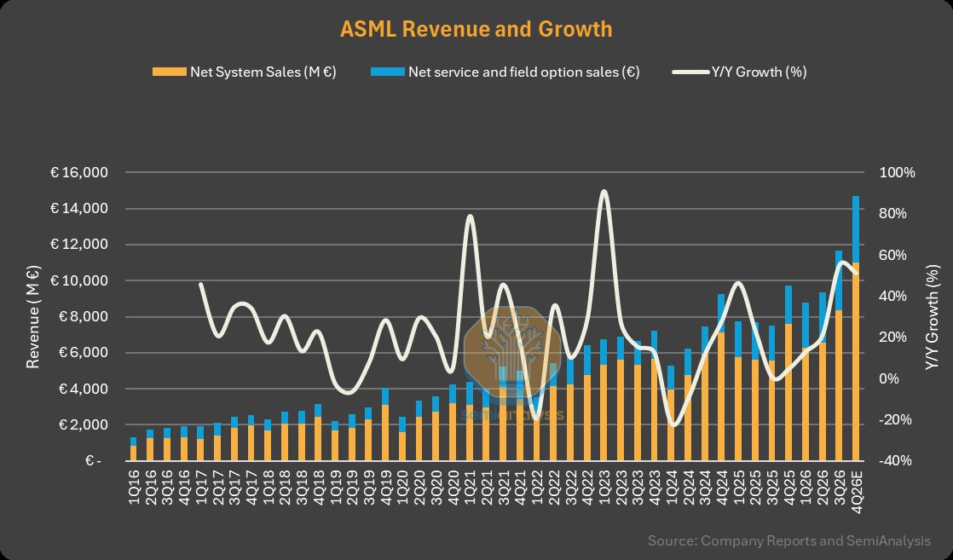Click the € 12,000 axis value
The image size is (953, 560).
click(79, 245)
